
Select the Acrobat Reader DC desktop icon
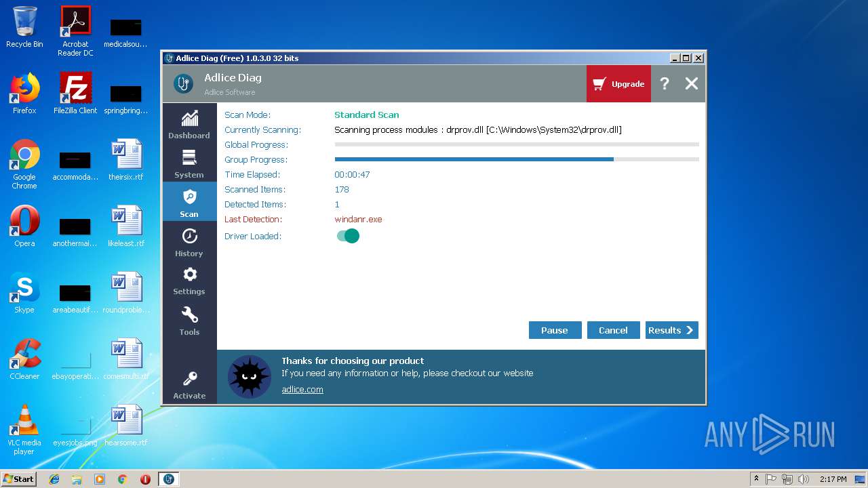(75, 31)
